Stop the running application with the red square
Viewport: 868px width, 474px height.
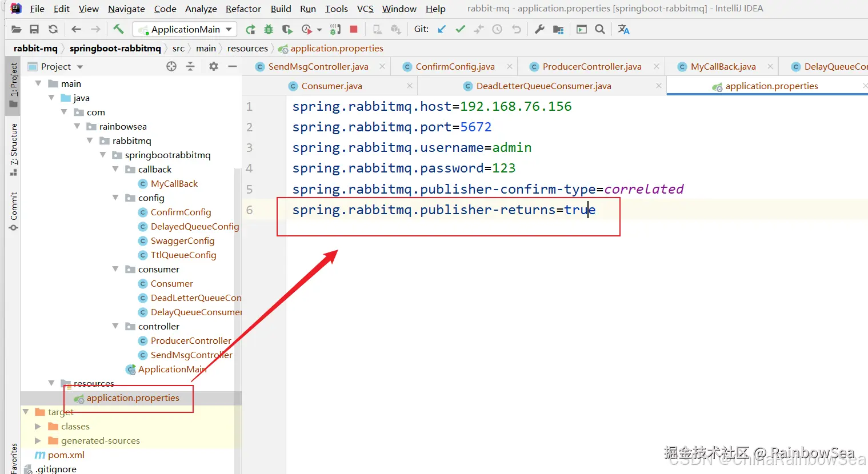pyautogui.click(x=354, y=29)
